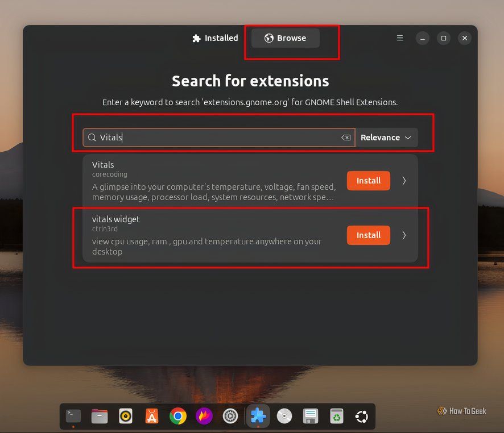The height and width of the screenshot is (433, 504).
Task: Open the terminal from the dock
Action: click(73, 416)
